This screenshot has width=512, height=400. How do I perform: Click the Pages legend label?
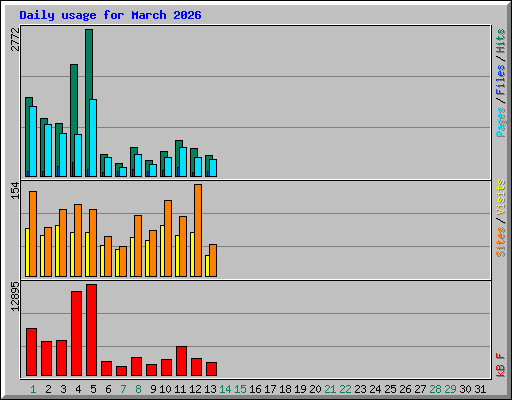click(x=501, y=122)
